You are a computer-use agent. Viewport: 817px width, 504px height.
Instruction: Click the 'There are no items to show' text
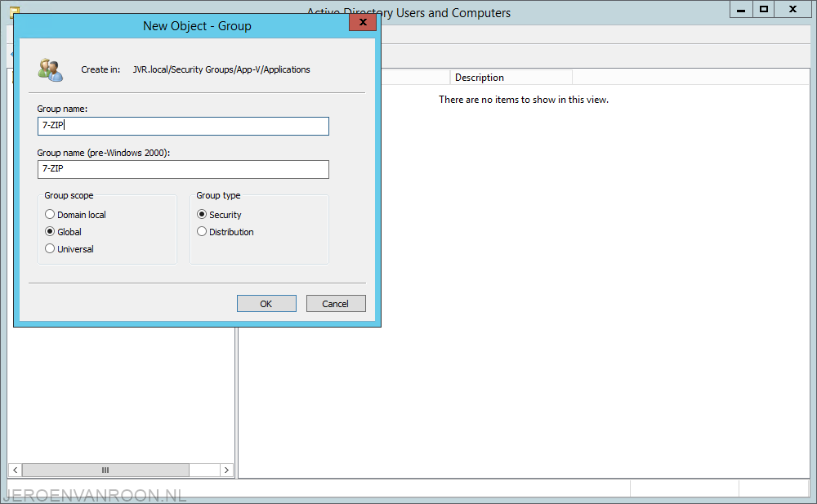click(x=523, y=100)
